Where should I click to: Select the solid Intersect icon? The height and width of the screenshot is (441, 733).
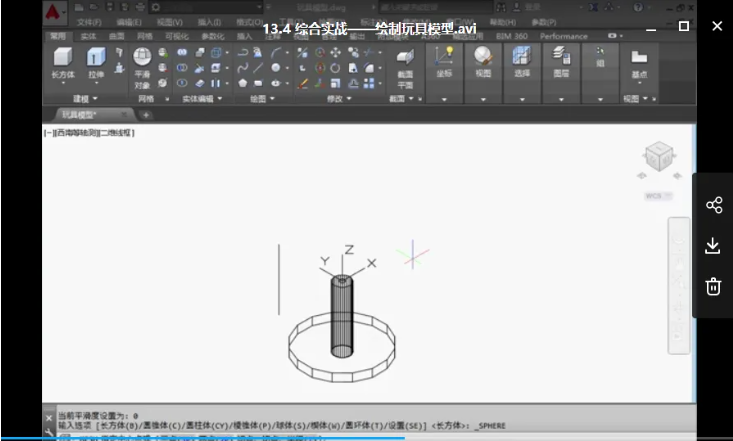(182, 83)
